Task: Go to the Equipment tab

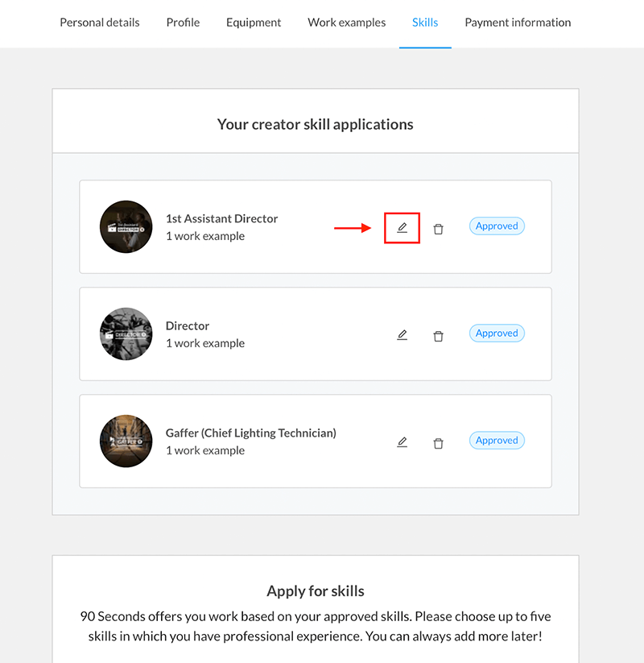Action: [x=254, y=23]
